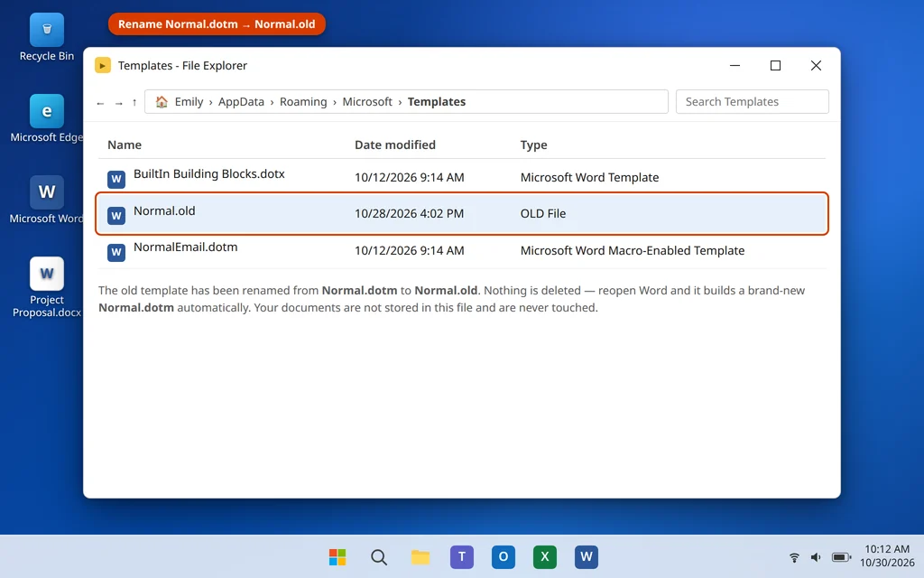
Task: Click Word icon beside NormalEmail.dotm
Action: point(116,252)
